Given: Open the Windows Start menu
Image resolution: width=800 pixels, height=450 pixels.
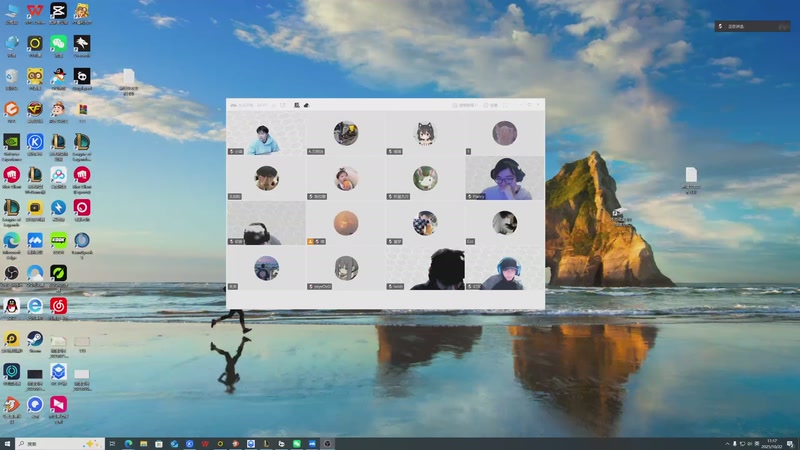Looking at the screenshot, I should click(7, 443).
